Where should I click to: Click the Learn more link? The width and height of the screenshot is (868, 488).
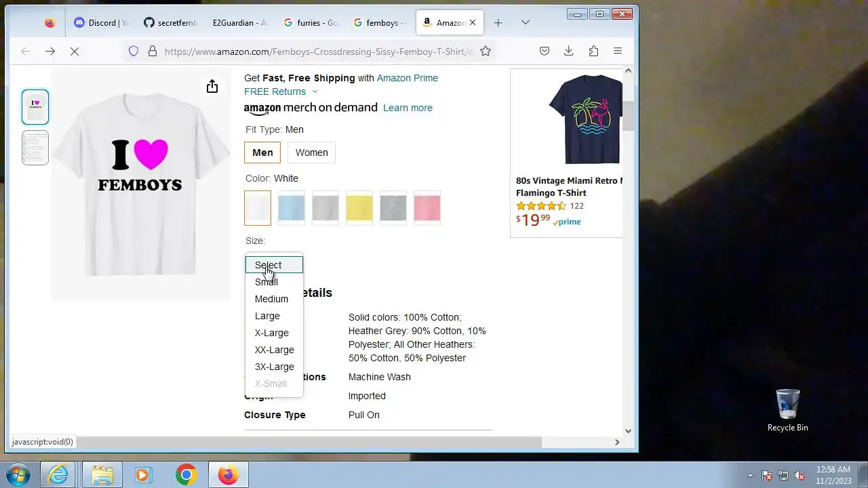coord(408,108)
